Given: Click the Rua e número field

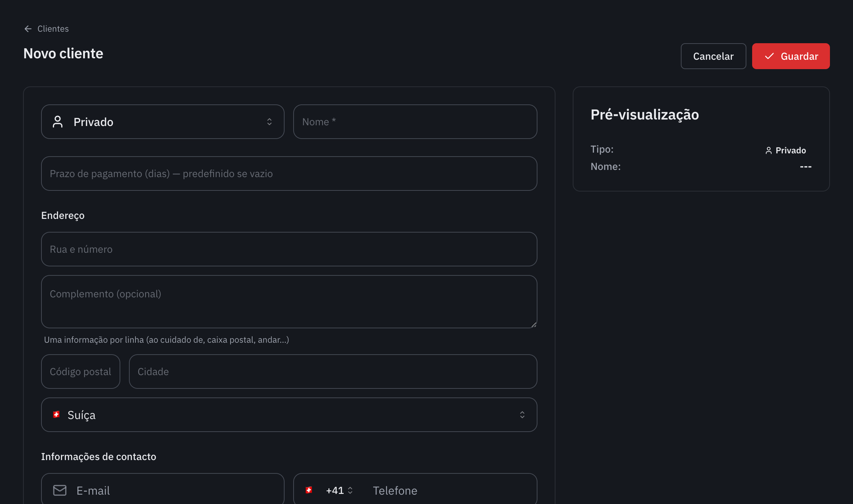Looking at the screenshot, I should click(x=289, y=249).
